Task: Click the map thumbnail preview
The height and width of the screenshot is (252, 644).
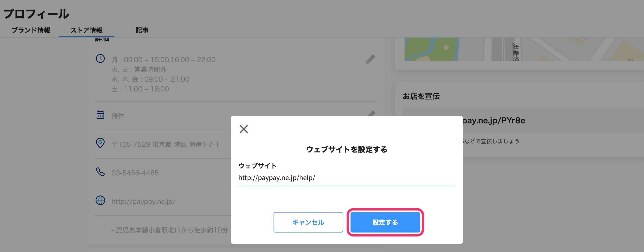Action: point(523,49)
